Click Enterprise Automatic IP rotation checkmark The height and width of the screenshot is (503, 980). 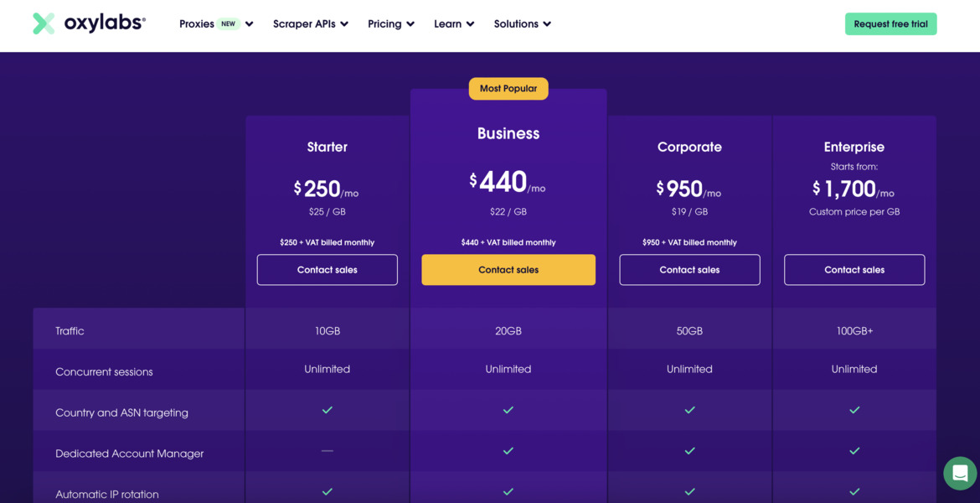coord(854,492)
